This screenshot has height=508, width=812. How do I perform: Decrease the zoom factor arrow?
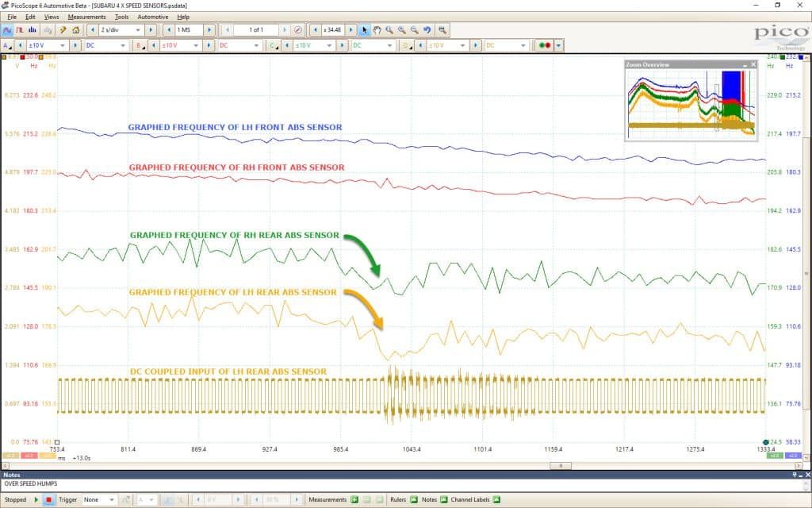tap(315, 30)
